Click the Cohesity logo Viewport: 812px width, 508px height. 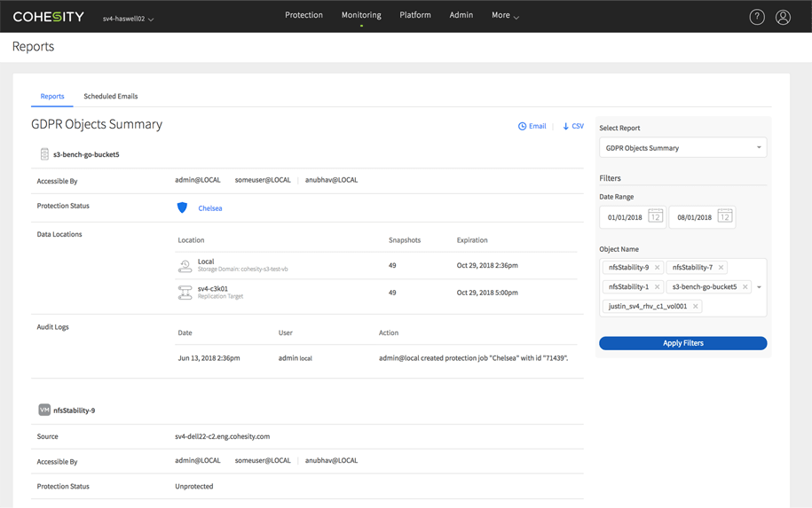48,17
